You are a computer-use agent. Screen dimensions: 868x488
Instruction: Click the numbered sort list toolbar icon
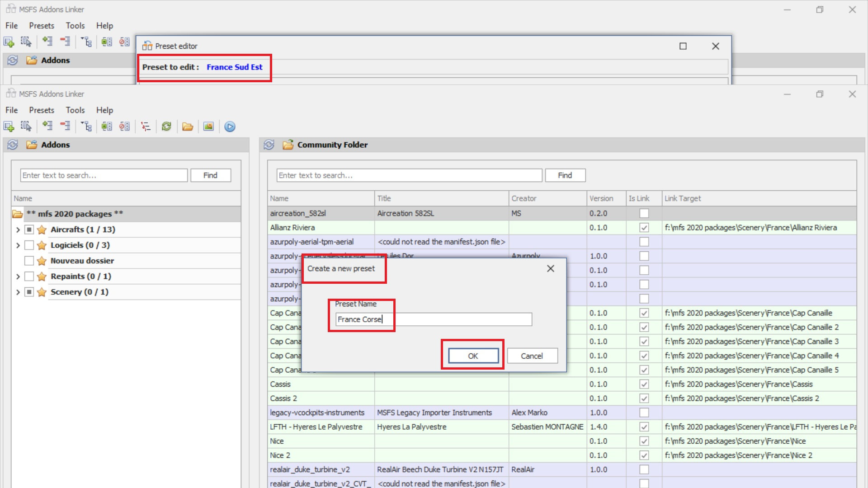pos(146,127)
